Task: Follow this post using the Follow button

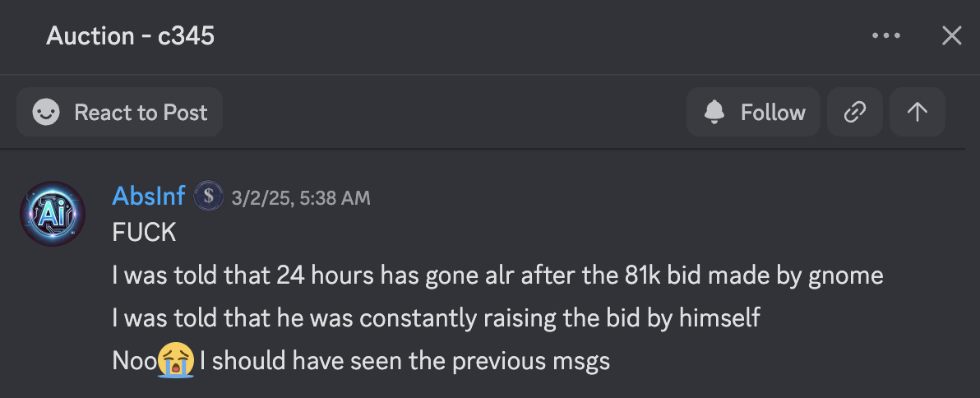Action: 754,113
